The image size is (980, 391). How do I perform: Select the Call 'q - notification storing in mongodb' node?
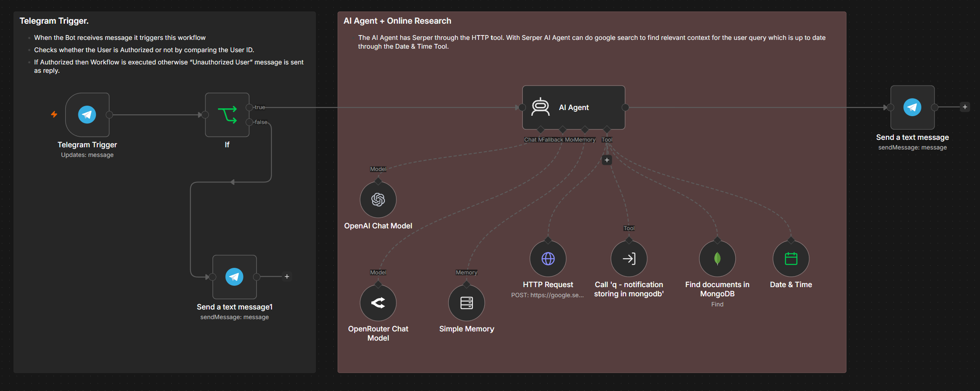[629, 259]
